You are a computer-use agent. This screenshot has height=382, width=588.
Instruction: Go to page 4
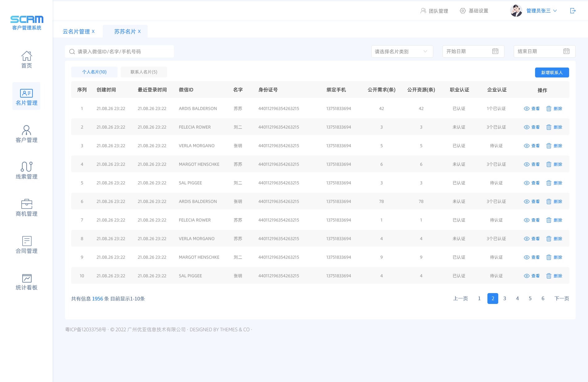pyautogui.click(x=517, y=298)
